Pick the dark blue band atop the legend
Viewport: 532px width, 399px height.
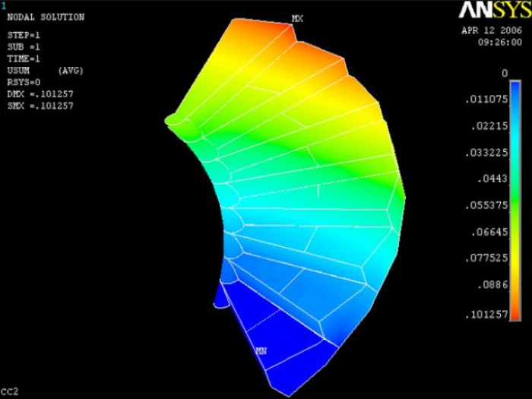pyautogui.click(x=515, y=95)
